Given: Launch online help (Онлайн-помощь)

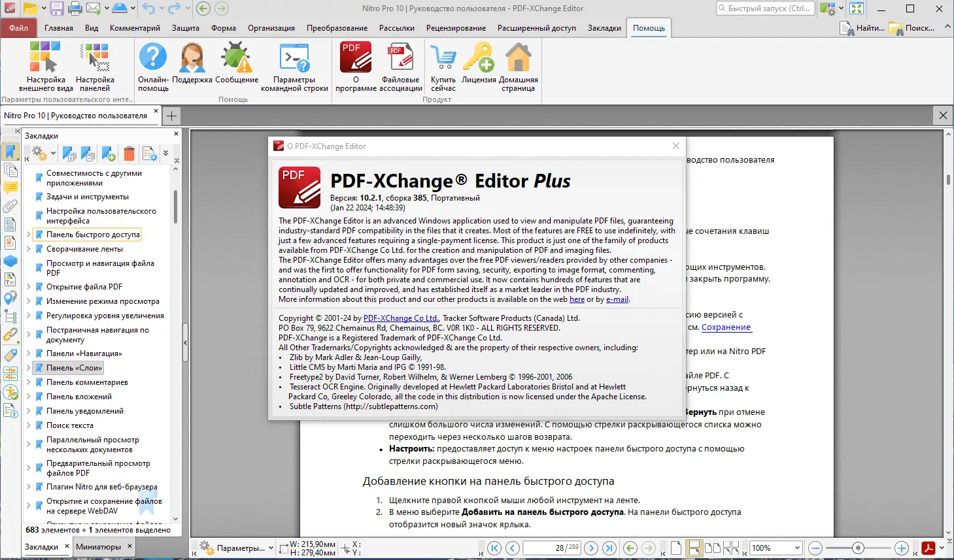Looking at the screenshot, I should 153,66.
